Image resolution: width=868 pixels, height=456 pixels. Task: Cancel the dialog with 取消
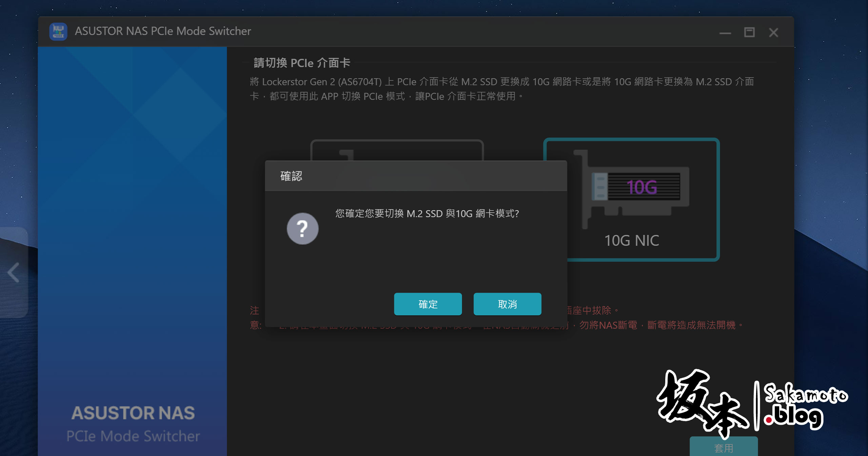coord(507,304)
